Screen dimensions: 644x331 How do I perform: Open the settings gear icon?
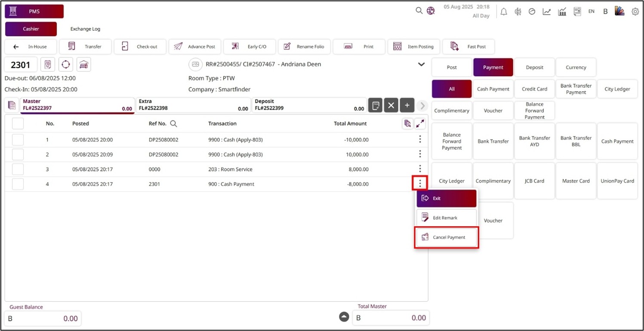click(x=635, y=12)
